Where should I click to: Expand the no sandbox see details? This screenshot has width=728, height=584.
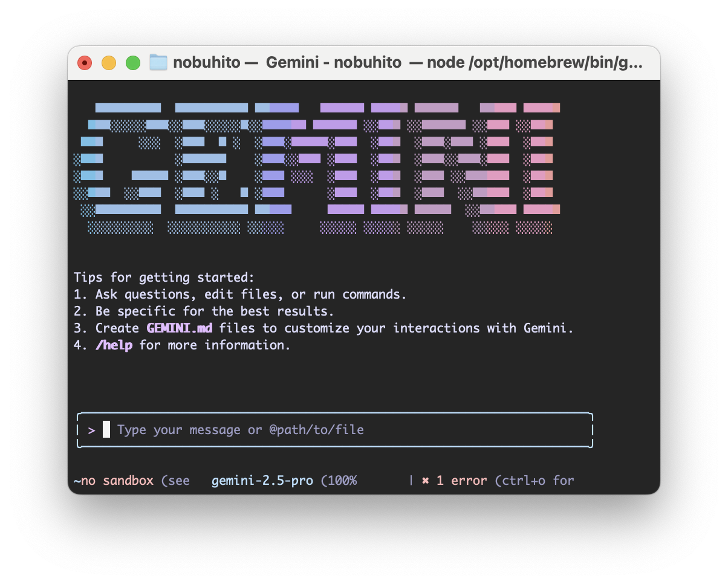click(133, 480)
